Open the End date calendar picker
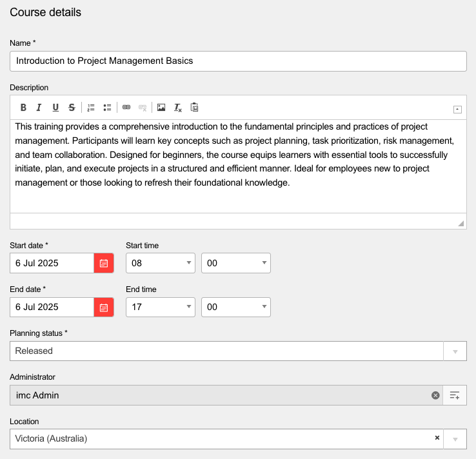 pyautogui.click(x=104, y=307)
